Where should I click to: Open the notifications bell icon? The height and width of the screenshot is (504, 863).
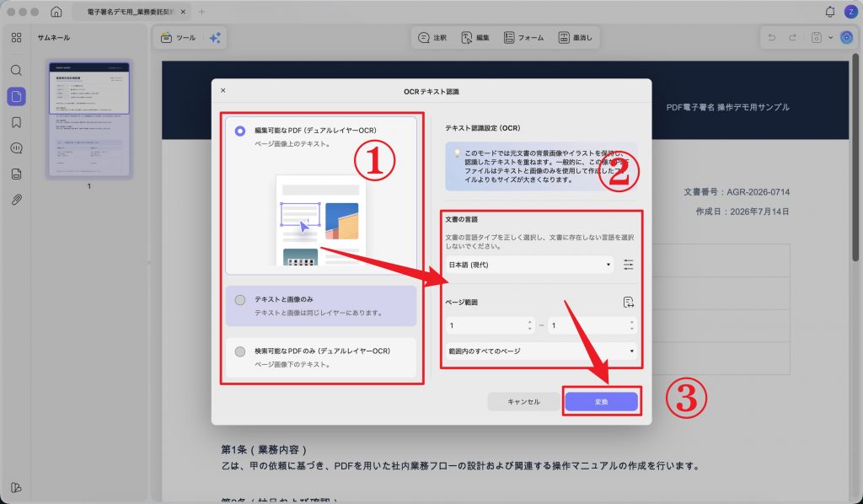click(830, 12)
